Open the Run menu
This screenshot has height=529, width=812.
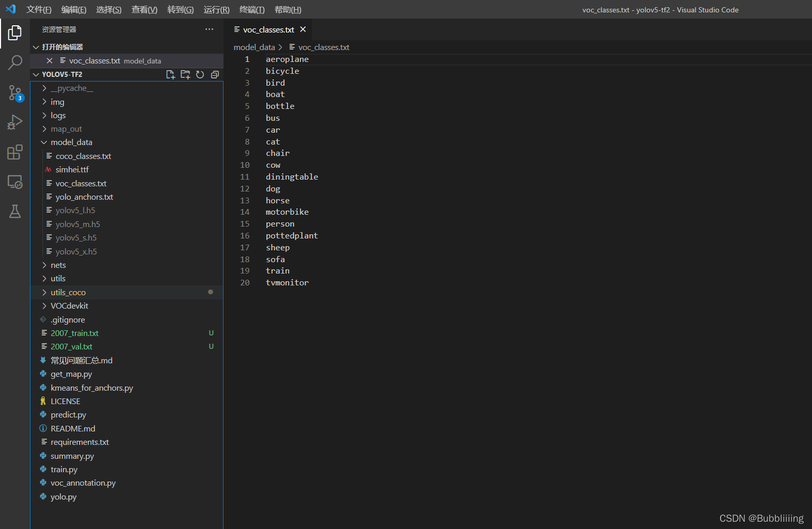coord(217,10)
